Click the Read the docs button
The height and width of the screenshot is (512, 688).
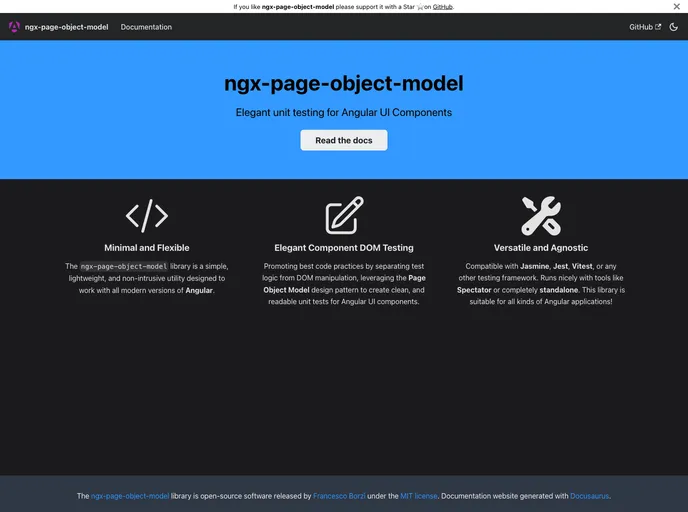(344, 140)
